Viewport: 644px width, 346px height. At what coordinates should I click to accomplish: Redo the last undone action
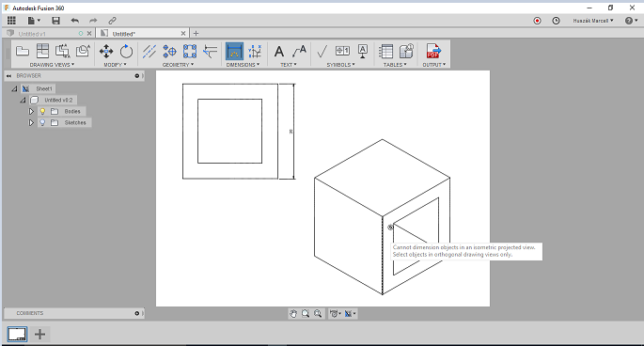click(93, 20)
